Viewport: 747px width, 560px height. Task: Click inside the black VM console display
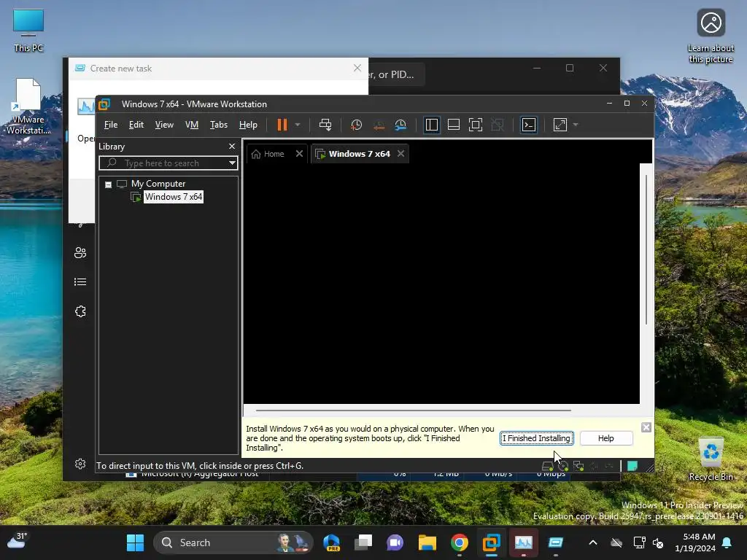[441, 284]
